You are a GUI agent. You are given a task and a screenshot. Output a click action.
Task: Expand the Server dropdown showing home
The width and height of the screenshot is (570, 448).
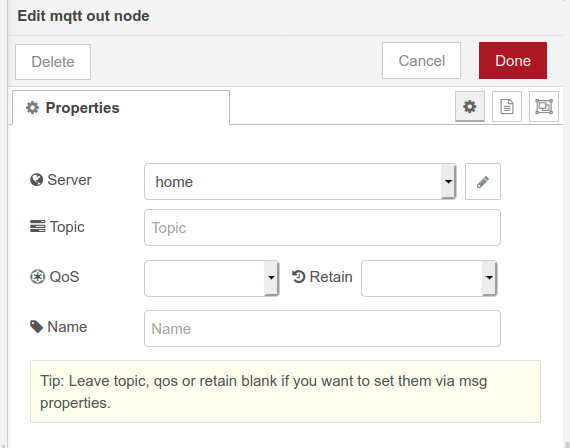300,181
